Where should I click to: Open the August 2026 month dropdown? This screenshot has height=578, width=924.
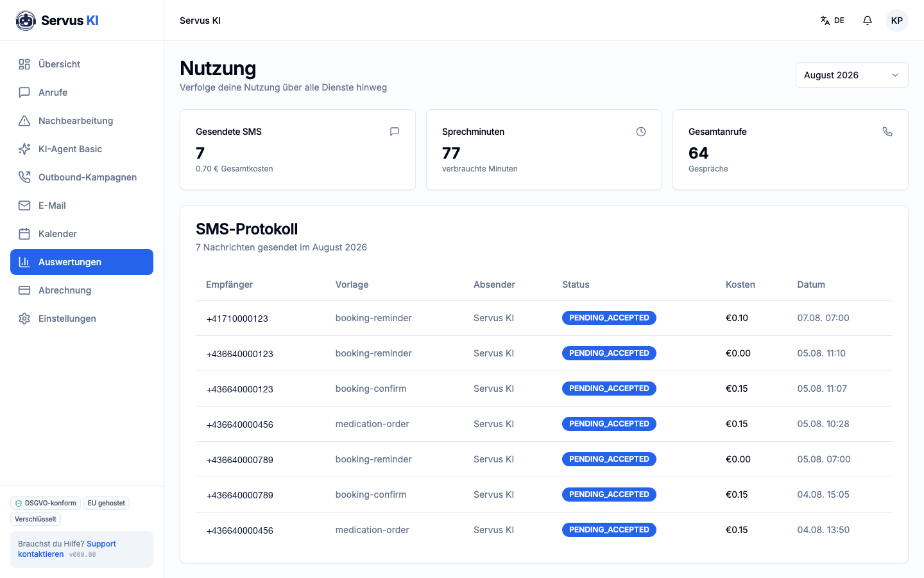pyautogui.click(x=851, y=75)
